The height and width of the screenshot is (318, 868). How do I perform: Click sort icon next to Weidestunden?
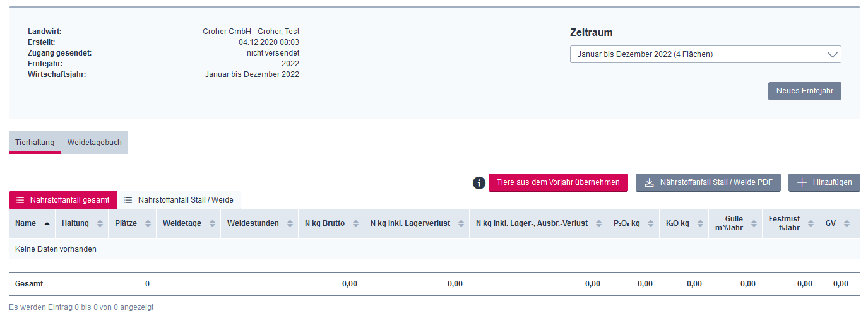click(290, 223)
